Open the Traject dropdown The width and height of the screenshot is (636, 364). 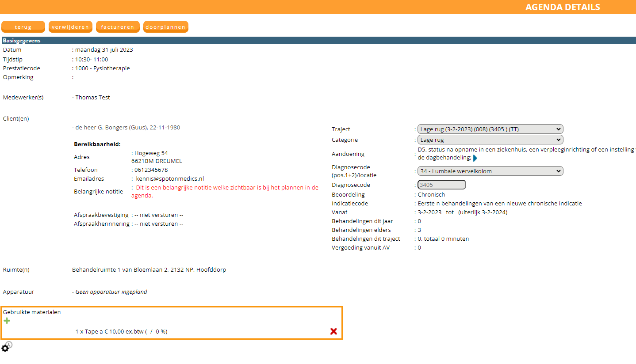[490, 129]
